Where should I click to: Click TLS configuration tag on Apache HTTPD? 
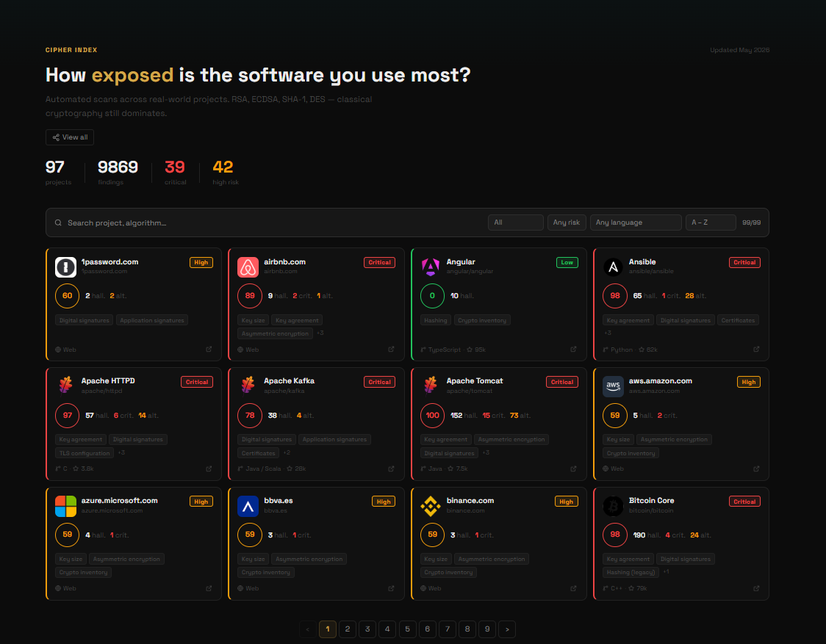[x=85, y=453]
